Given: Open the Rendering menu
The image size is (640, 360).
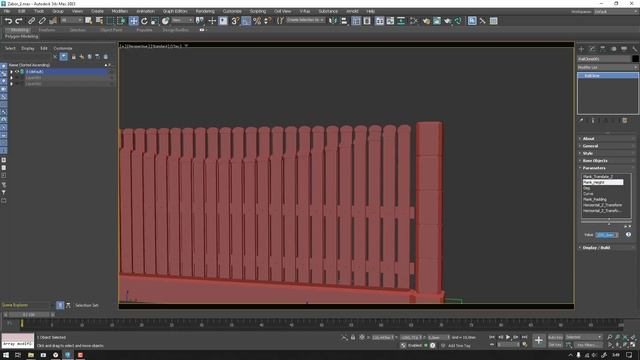Looking at the screenshot, I should coord(205,11).
